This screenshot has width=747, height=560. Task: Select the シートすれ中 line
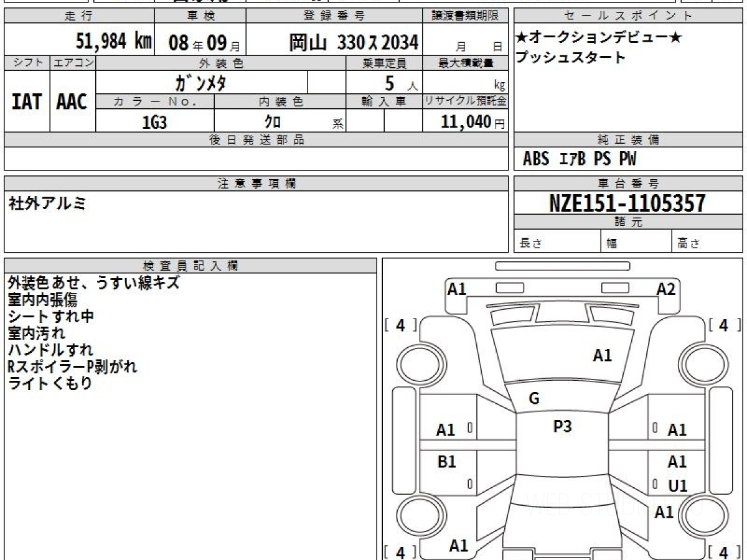tap(51, 317)
